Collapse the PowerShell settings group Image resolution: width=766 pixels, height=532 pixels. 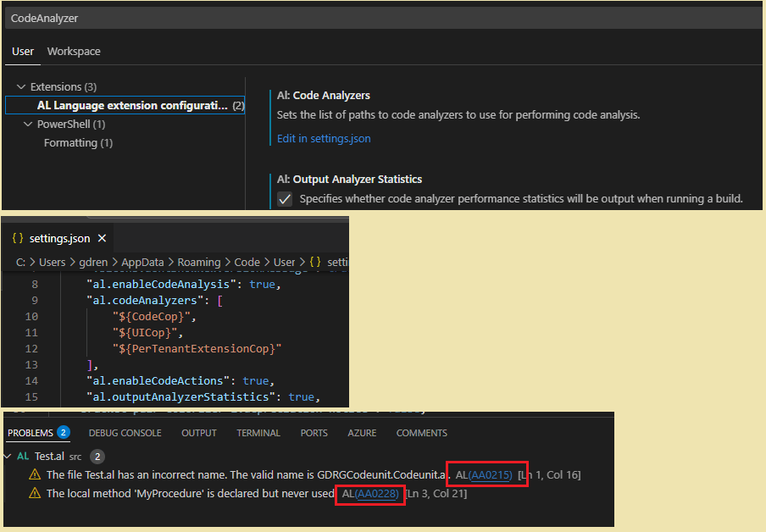point(28,125)
